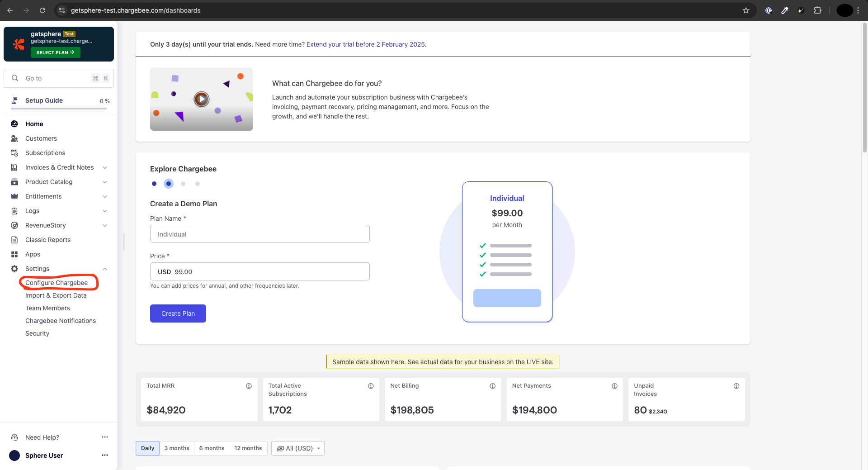The width and height of the screenshot is (868, 470).
Task: Open Sphere User options ellipsis
Action: pyautogui.click(x=105, y=455)
